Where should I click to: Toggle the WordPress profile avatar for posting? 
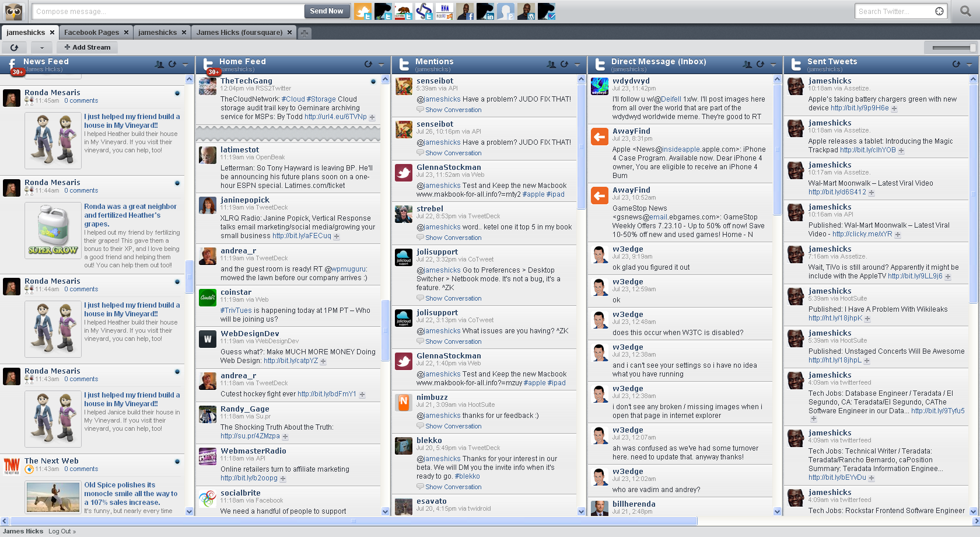(526, 11)
